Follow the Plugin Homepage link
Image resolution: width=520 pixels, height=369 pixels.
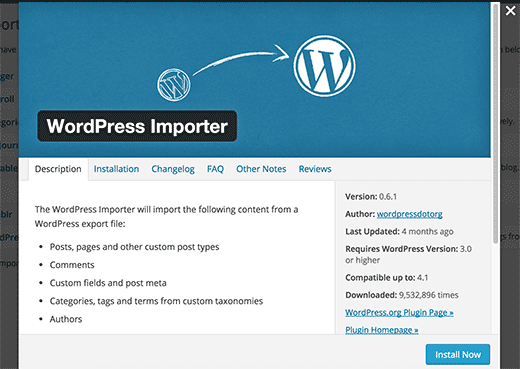[x=382, y=330]
